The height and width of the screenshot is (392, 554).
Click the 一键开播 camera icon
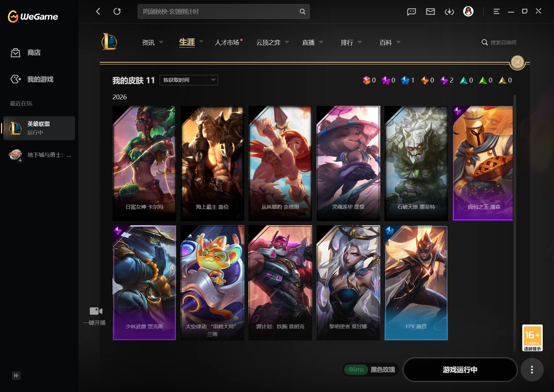point(96,311)
